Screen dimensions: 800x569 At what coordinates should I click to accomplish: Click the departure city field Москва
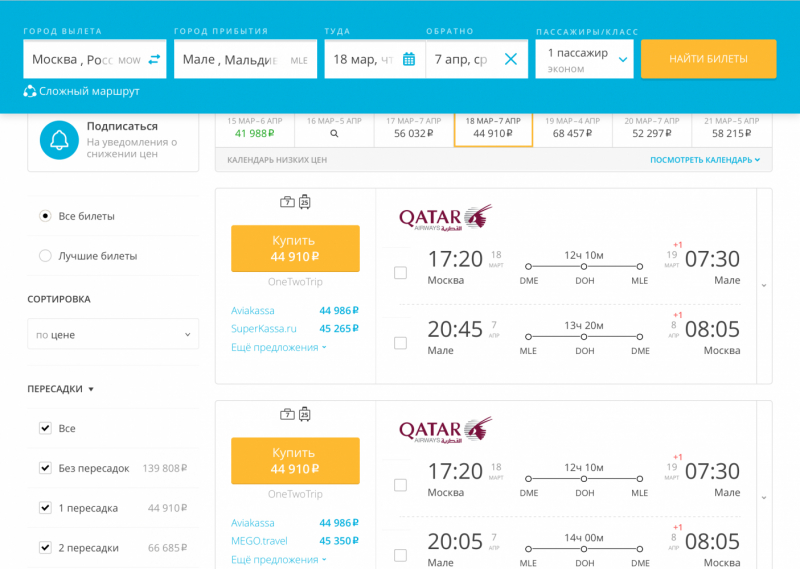tap(95, 59)
